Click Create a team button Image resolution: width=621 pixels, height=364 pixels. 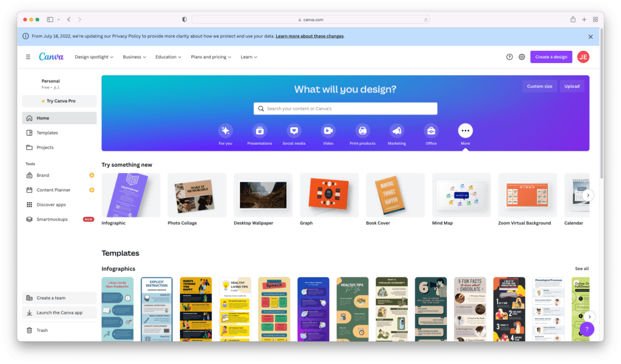pyautogui.click(x=59, y=298)
